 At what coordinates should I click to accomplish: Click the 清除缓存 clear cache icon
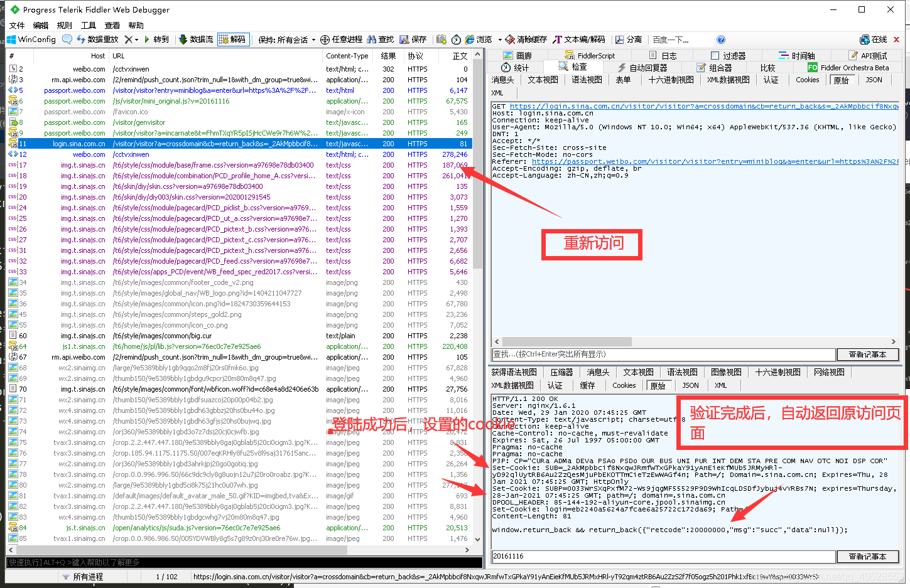click(x=510, y=40)
